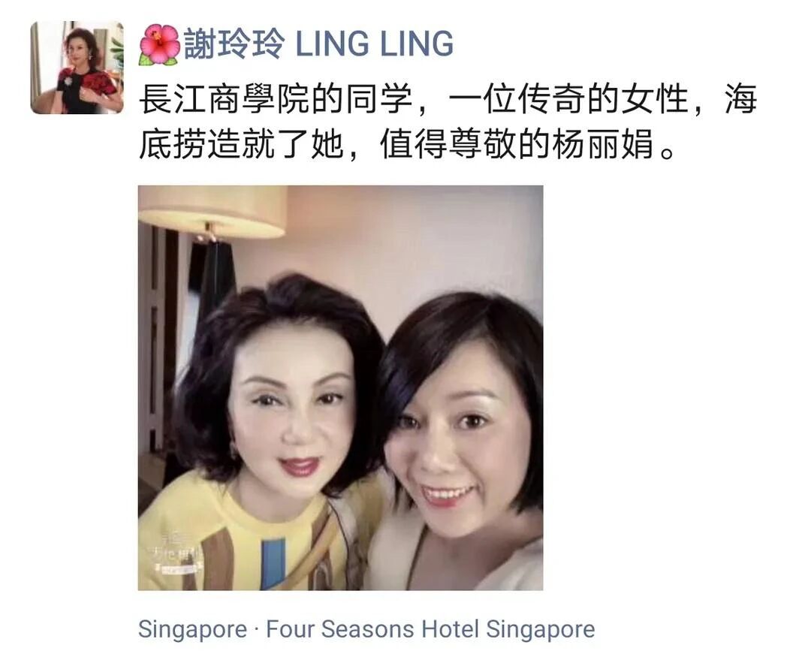Click the LING LING name text
The width and height of the screenshot is (811, 672).
[374, 44]
